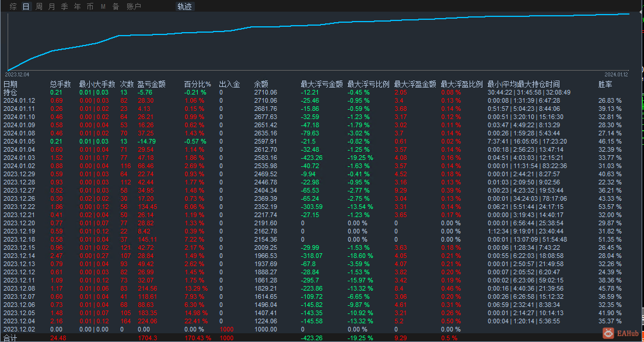Viewport: 644px width, 342px height.
Task: Sort by the 余额 column header
Action: coord(261,84)
